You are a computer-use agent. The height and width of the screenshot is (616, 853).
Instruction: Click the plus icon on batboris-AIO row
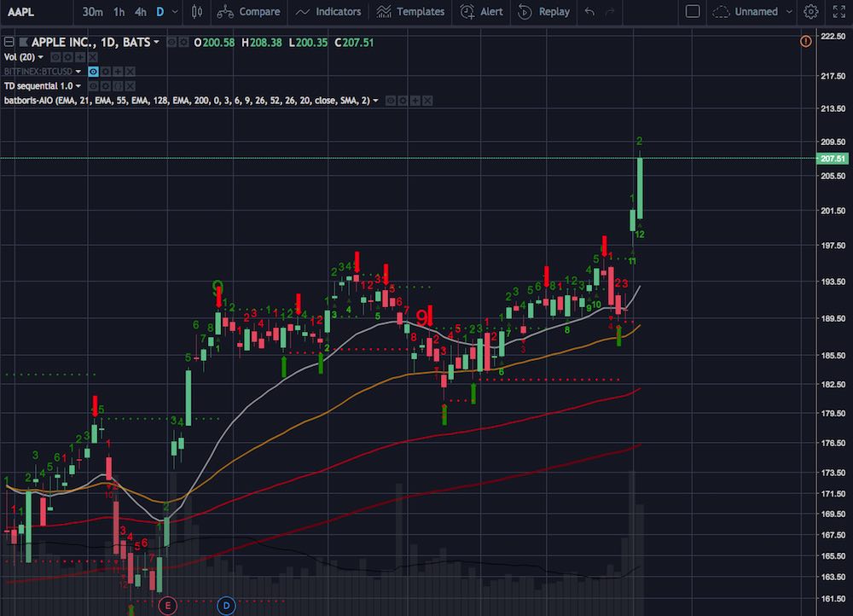[415, 101]
